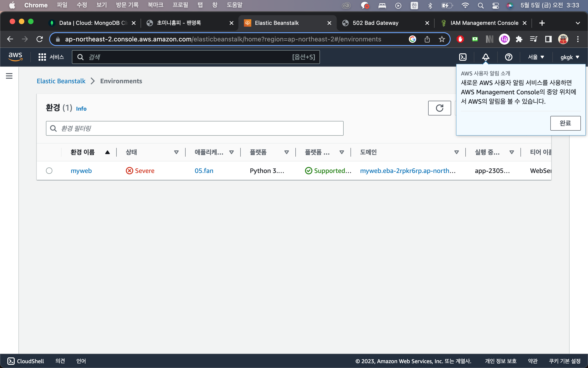
Task: Focus the AWS 검색 search box
Action: pos(196,57)
